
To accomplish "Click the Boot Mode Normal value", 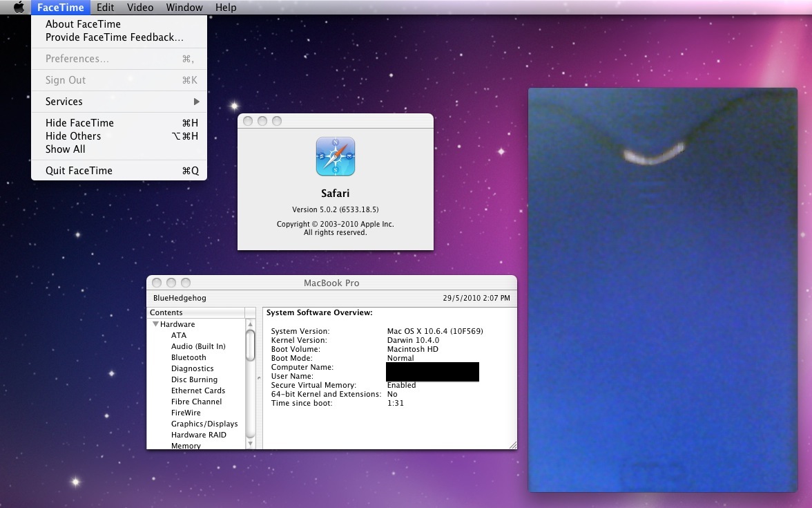I will [x=400, y=358].
